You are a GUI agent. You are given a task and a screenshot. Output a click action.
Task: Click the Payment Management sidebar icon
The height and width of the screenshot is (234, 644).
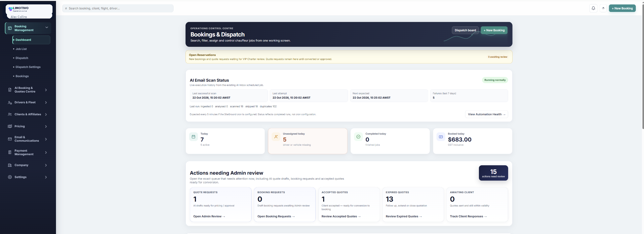(x=10, y=152)
